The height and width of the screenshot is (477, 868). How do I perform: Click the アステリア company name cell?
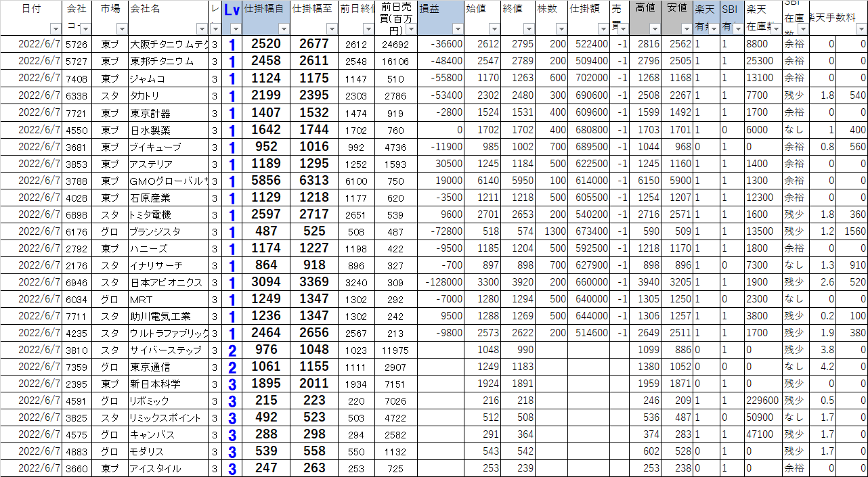pyautogui.click(x=169, y=164)
